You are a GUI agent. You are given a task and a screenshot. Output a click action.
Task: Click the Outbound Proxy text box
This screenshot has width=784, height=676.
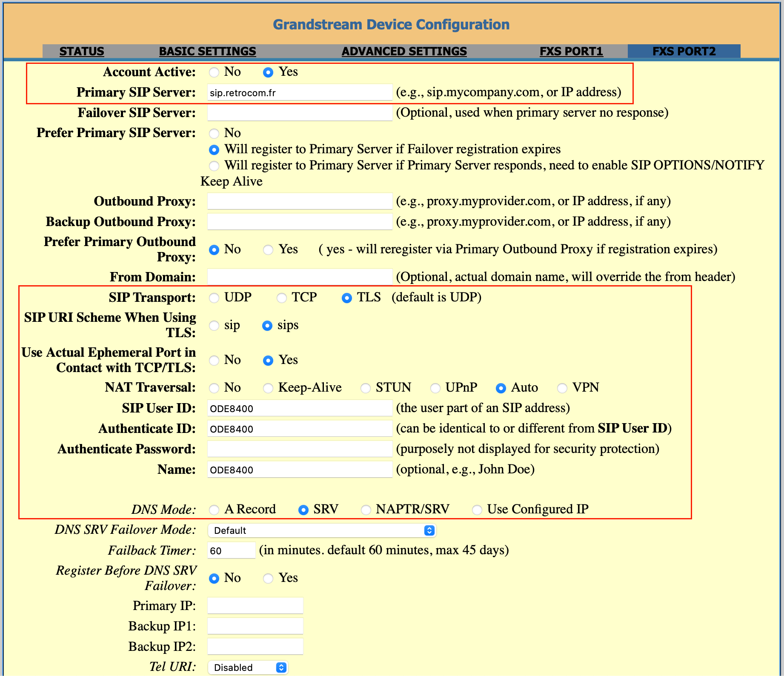pos(300,201)
